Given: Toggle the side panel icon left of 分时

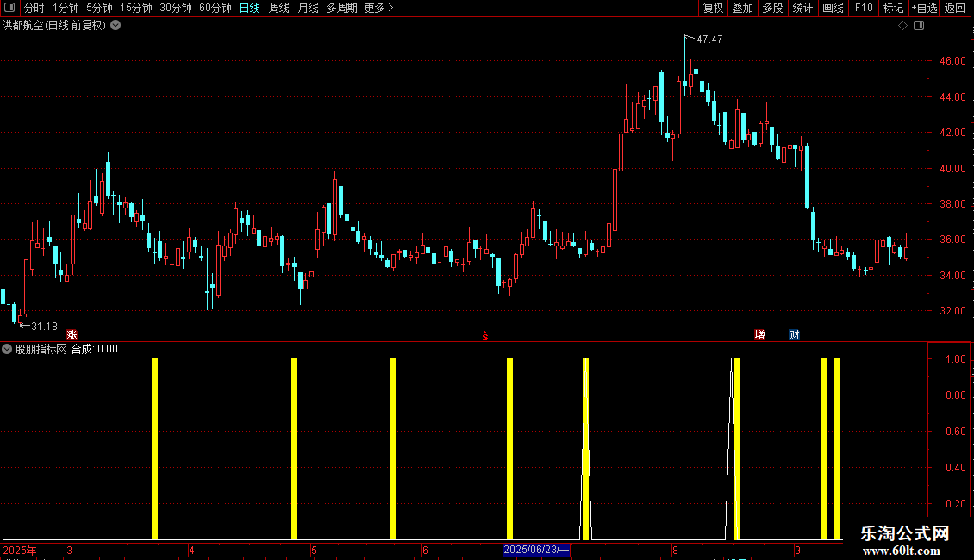Looking at the screenshot, I should tap(9, 8).
